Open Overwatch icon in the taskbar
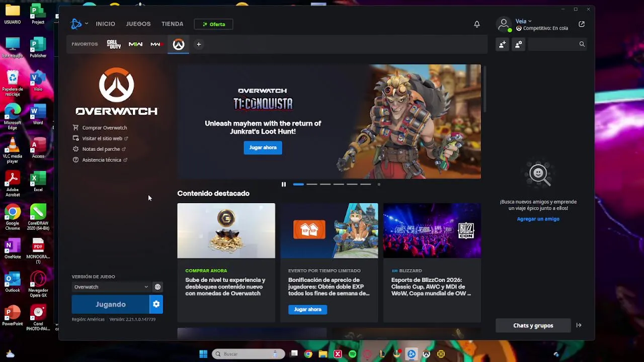The image size is (644, 362). pyautogui.click(x=426, y=354)
